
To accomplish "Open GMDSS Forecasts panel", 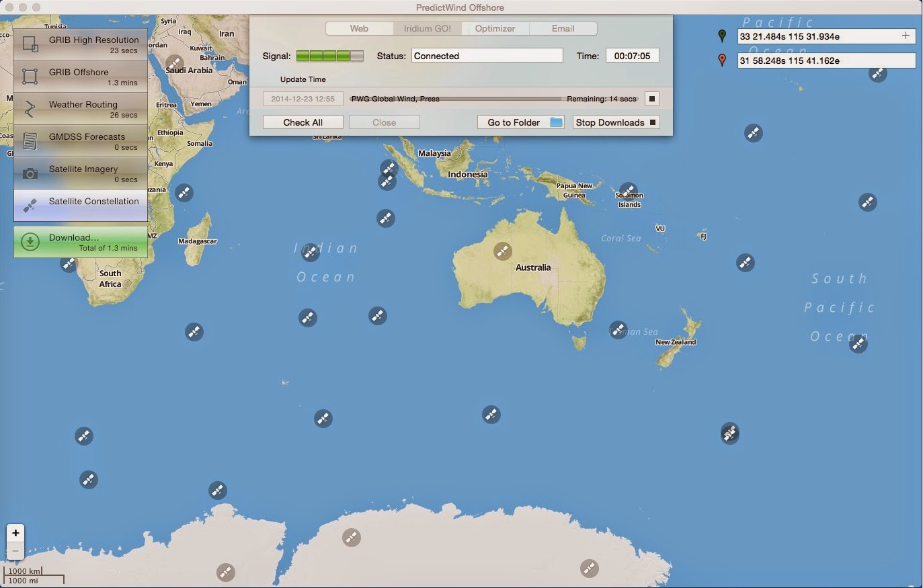I will [81, 141].
